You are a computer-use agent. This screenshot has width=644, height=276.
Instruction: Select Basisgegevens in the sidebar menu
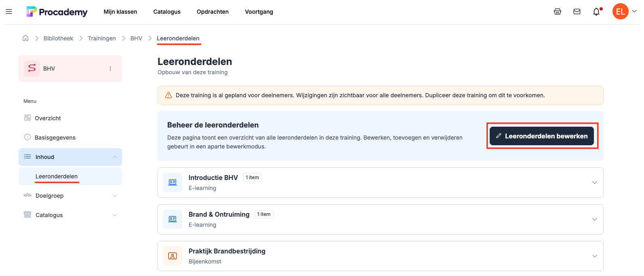(55, 138)
